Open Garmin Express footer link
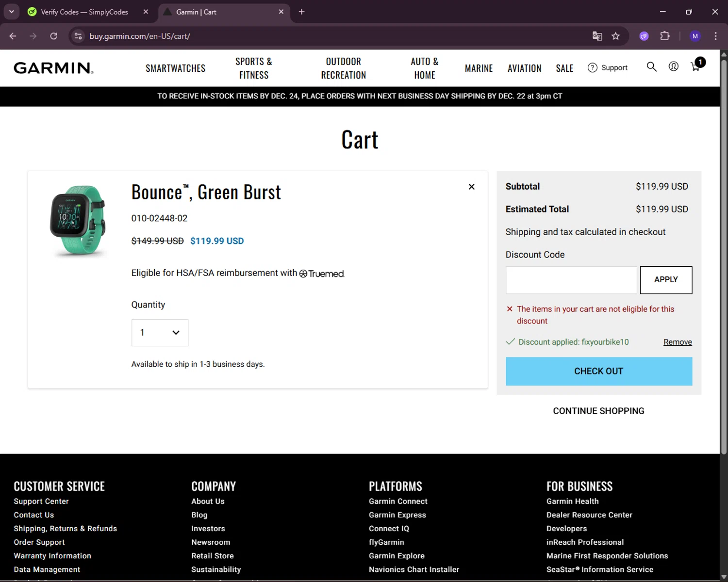This screenshot has height=582, width=728. tap(397, 515)
